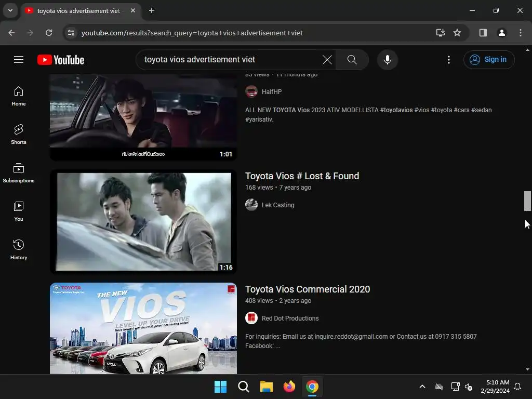Clear the search box with X

click(327, 60)
